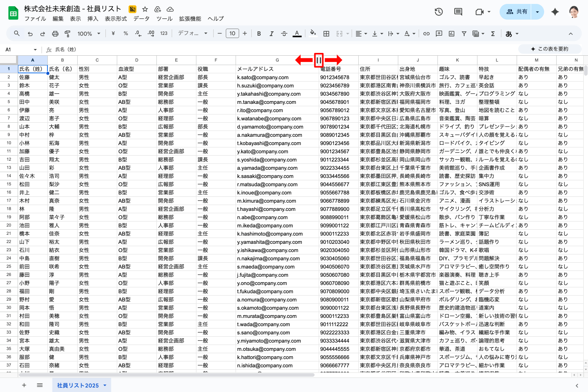This screenshot has width=588, height=392.
Task: Click the print icon in toolbar
Action: [x=55, y=34]
